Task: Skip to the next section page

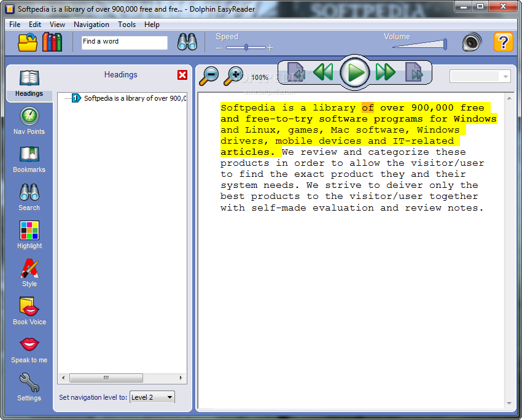Action: (415, 72)
